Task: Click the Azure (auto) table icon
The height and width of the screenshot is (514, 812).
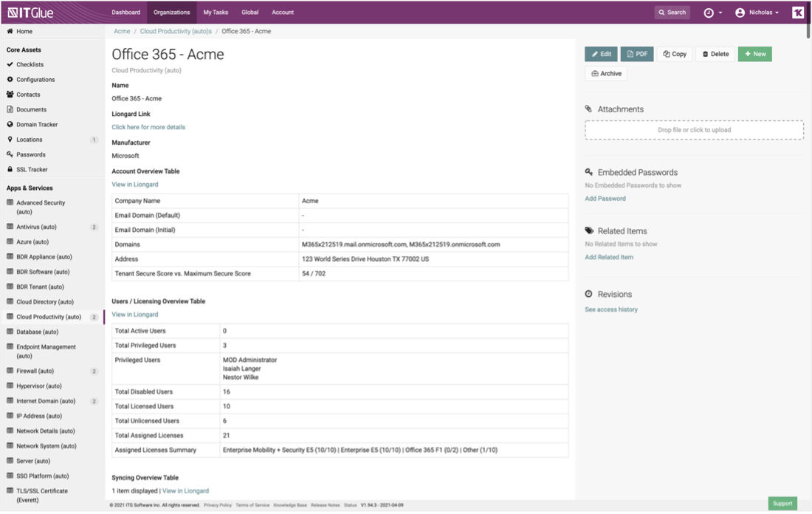Action: pos(10,241)
